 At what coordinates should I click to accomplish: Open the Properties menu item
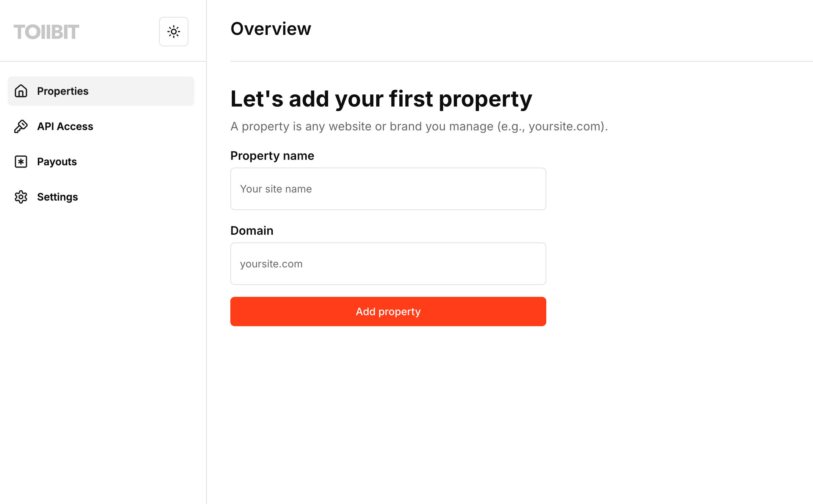101,91
